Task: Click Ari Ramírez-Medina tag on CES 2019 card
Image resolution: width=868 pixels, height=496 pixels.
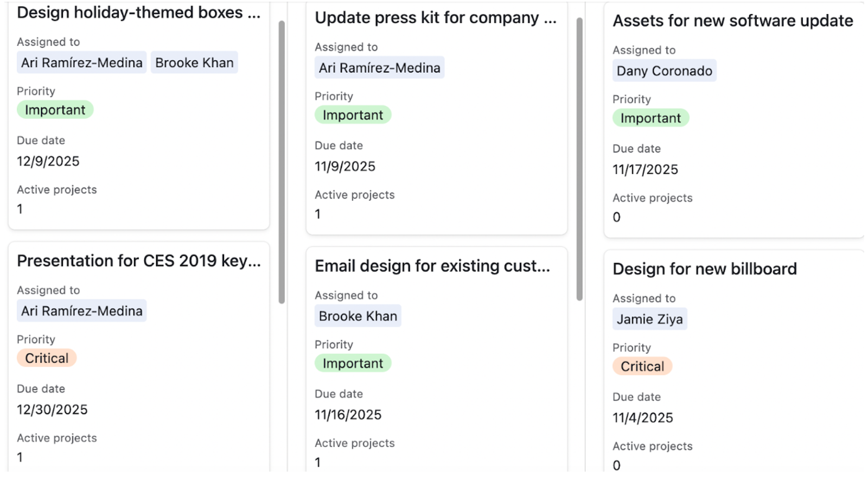Action: coord(82,311)
